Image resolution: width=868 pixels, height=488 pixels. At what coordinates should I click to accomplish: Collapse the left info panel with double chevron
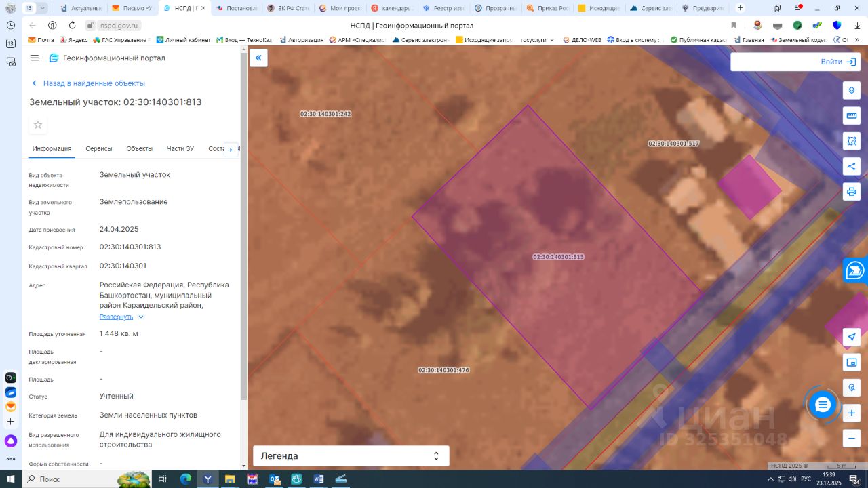point(258,58)
